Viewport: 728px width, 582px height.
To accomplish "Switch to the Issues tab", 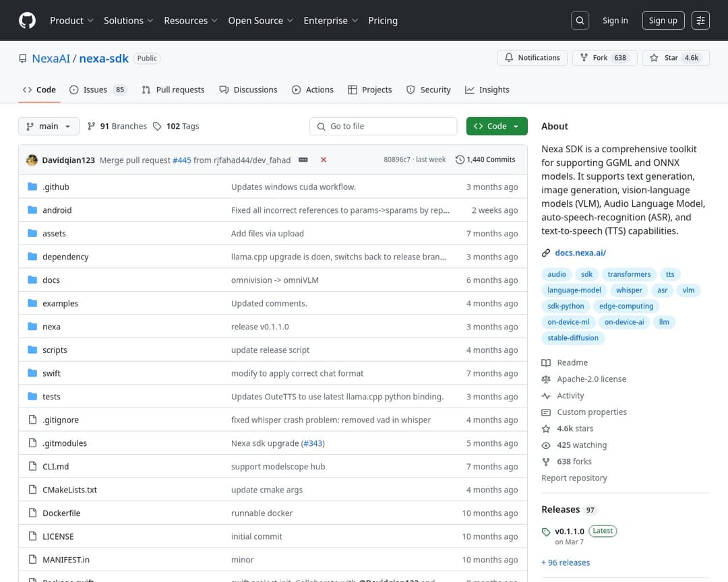I will point(98,90).
